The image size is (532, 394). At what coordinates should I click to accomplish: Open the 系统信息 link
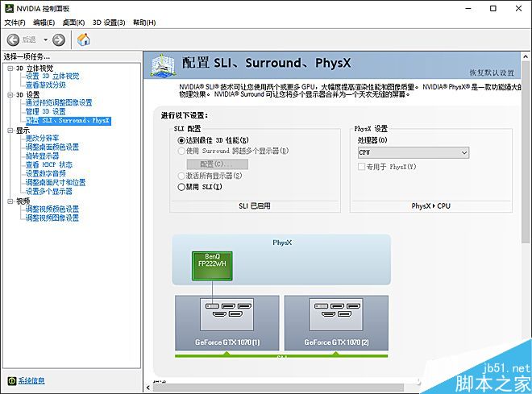(31, 381)
